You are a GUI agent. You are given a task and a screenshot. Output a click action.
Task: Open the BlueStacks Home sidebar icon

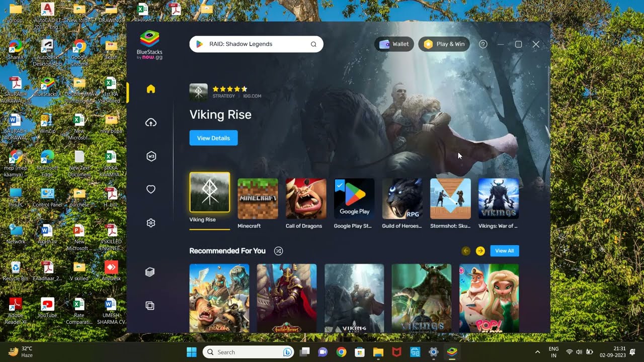pyautogui.click(x=150, y=89)
